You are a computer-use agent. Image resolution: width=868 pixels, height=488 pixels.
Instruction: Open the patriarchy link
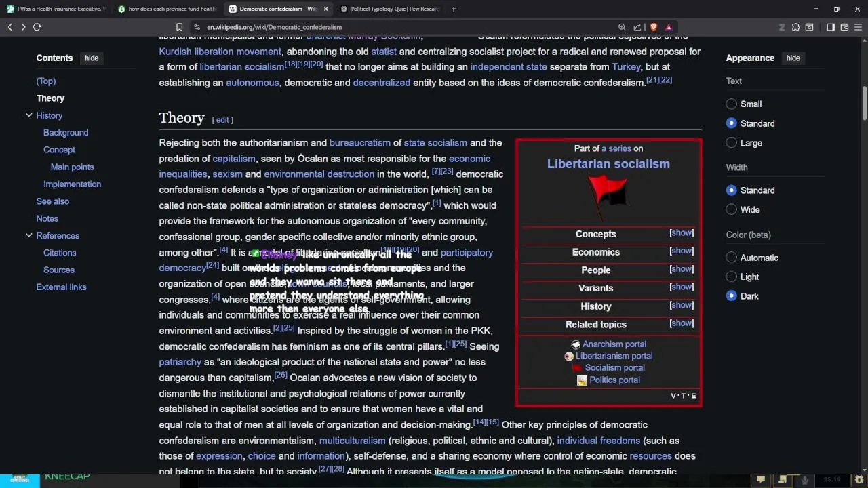180,362
